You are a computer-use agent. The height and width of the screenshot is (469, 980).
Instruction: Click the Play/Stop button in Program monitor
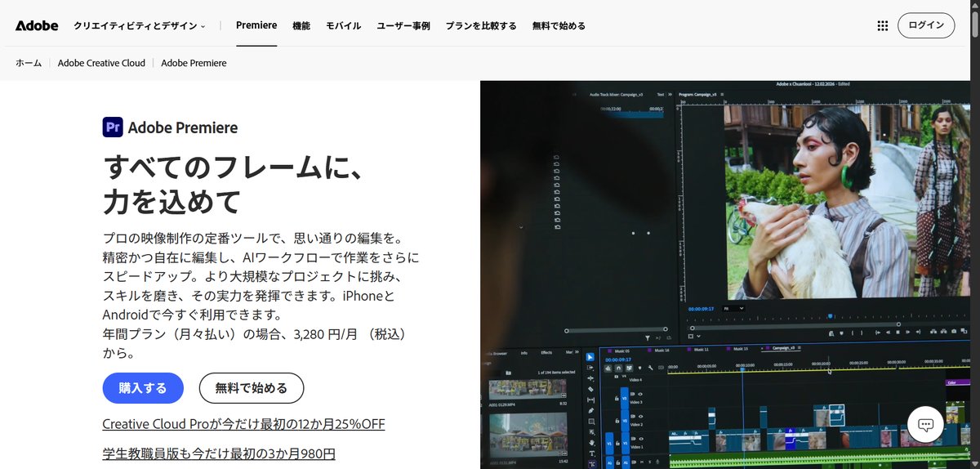898,332
